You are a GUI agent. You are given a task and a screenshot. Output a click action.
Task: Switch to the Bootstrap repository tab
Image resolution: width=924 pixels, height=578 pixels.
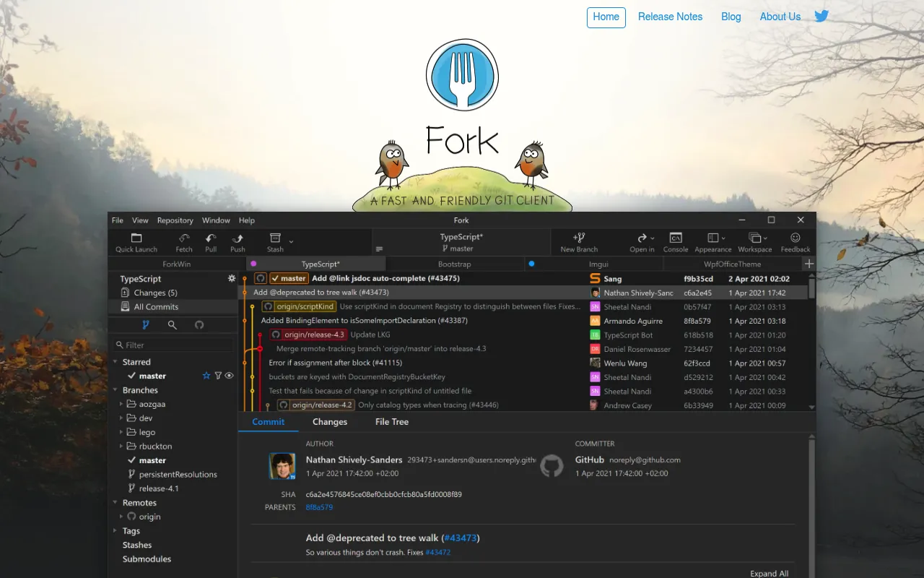(454, 264)
